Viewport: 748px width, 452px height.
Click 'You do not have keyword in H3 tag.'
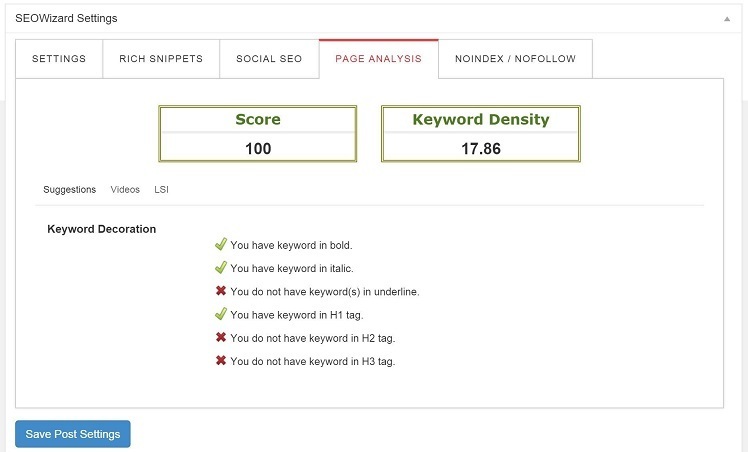[313, 361]
